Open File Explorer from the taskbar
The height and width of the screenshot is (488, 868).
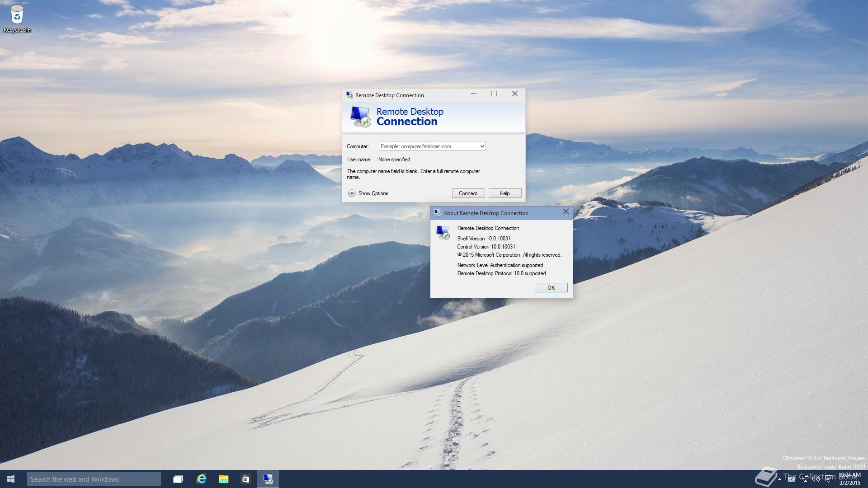[223, 479]
